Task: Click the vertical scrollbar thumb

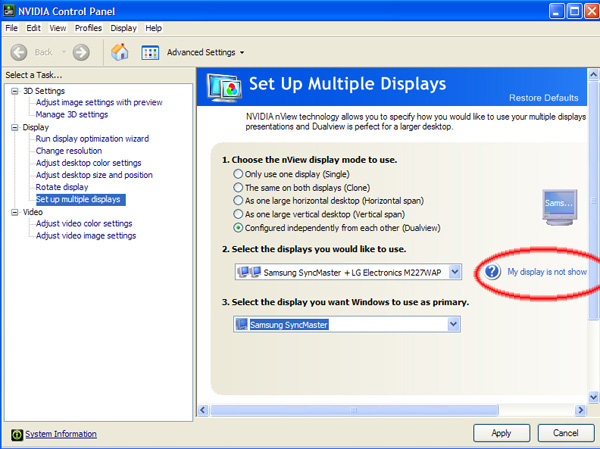Action: point(593,200)
